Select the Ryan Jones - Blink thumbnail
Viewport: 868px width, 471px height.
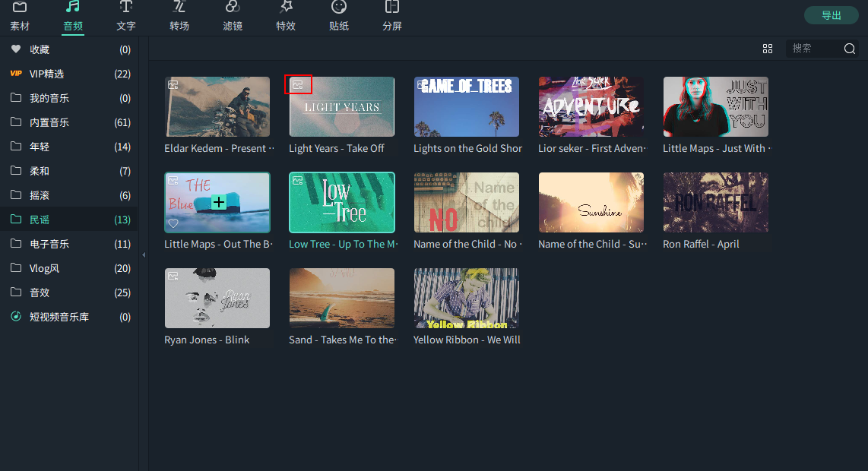click(217, 299)
